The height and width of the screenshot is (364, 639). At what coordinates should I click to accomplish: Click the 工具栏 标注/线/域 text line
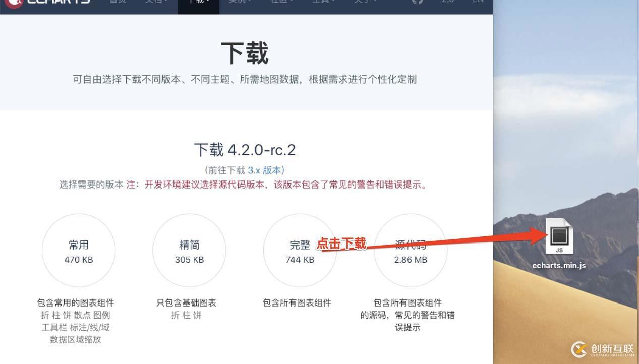(x=76, y=327)
